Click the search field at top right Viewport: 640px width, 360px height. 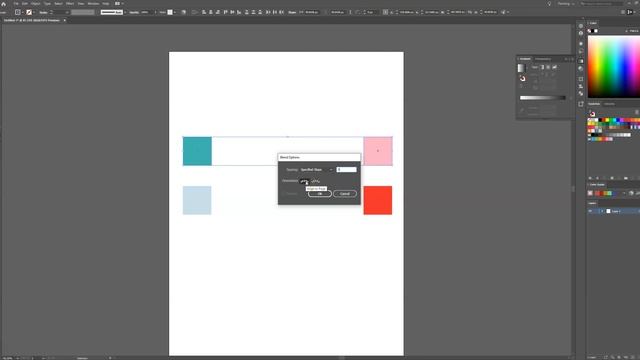click(601, 4)
